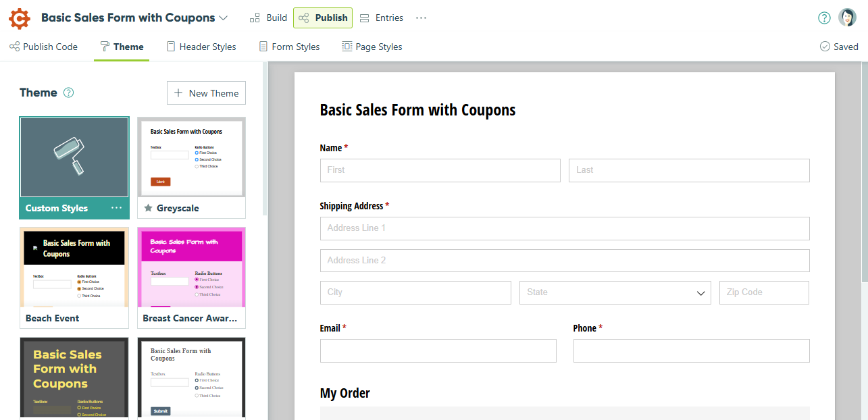Screen dimensions: 868x420
Task: Click the form title in the header bar
Action: [128, 18]
